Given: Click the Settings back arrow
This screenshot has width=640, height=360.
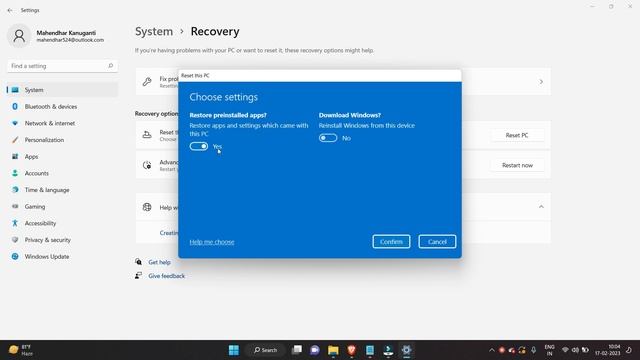Looking at the screenshot, I should 10,10.
